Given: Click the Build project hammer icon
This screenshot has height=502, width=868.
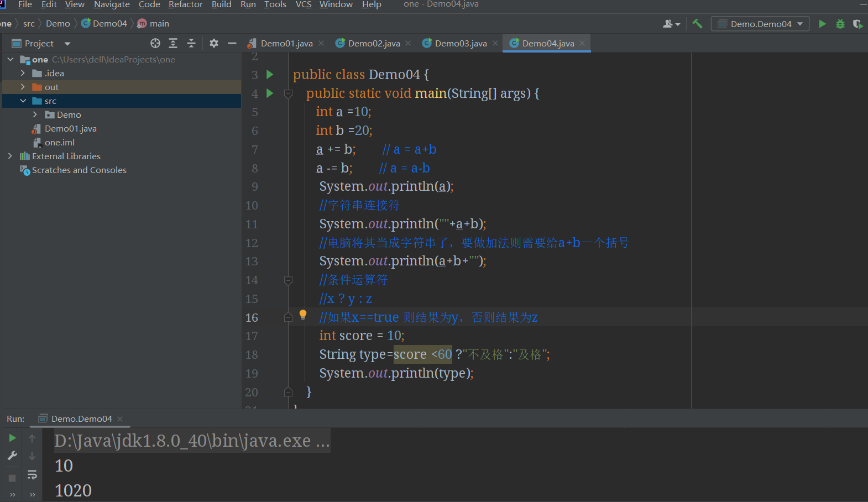Looking at the screenshot, I should click(x=697, y=24).
